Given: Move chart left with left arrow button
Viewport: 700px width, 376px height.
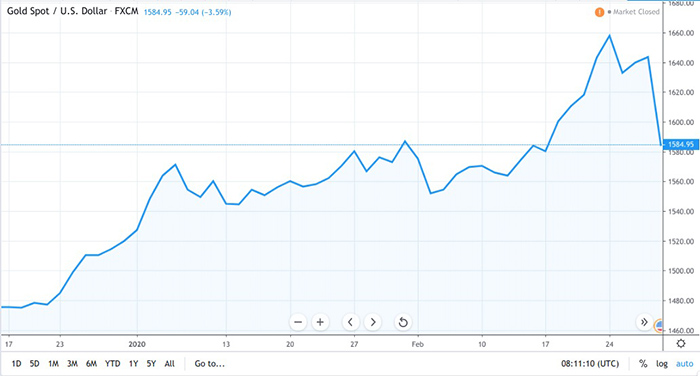Looking at the screenshot, I should click(x=350, y=322).
